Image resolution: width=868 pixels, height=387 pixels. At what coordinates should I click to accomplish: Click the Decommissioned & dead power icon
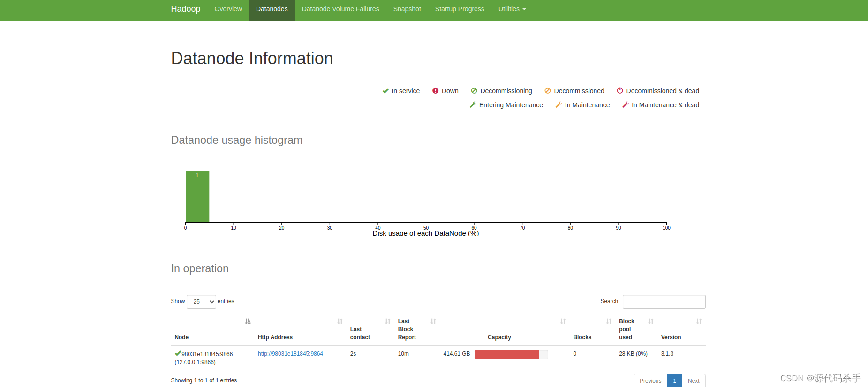tap(620, 91)
